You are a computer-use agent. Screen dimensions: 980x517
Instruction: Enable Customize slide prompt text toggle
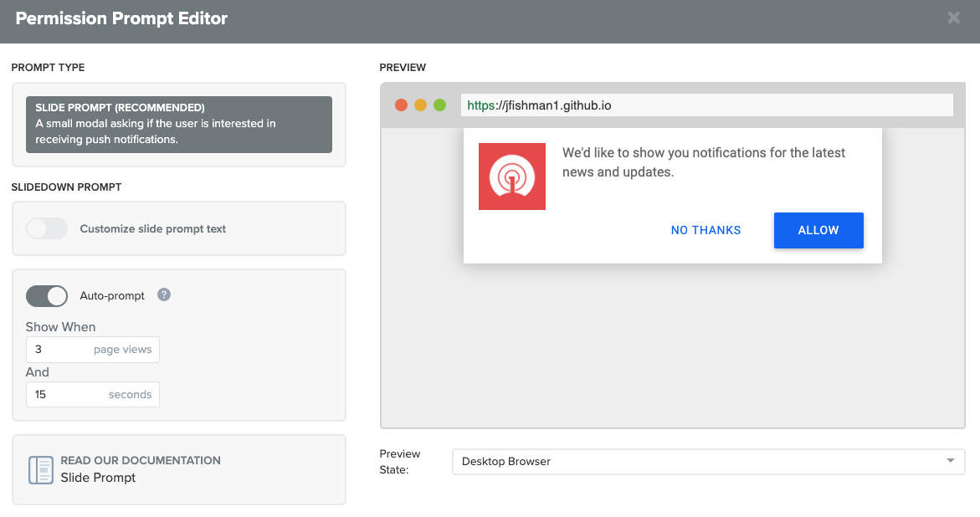click(x=47, y=228)
